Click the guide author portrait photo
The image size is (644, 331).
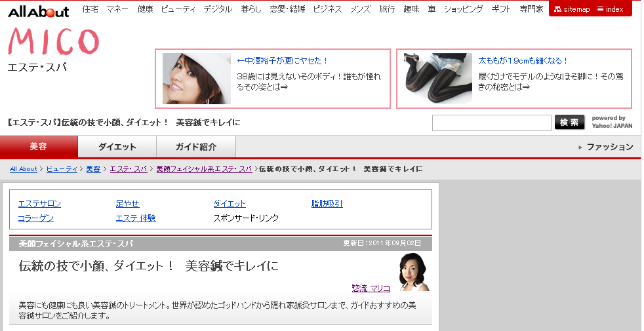(414, 271)
